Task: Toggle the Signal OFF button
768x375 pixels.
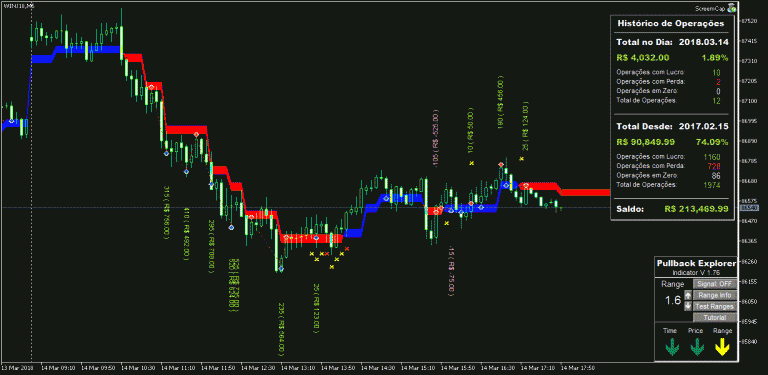Action: [715, 284]
